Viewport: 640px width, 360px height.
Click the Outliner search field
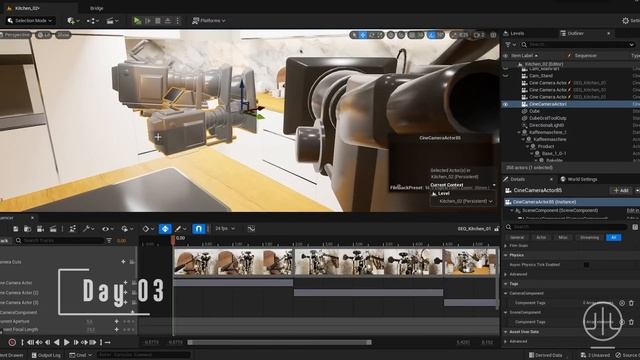point(578,44)
